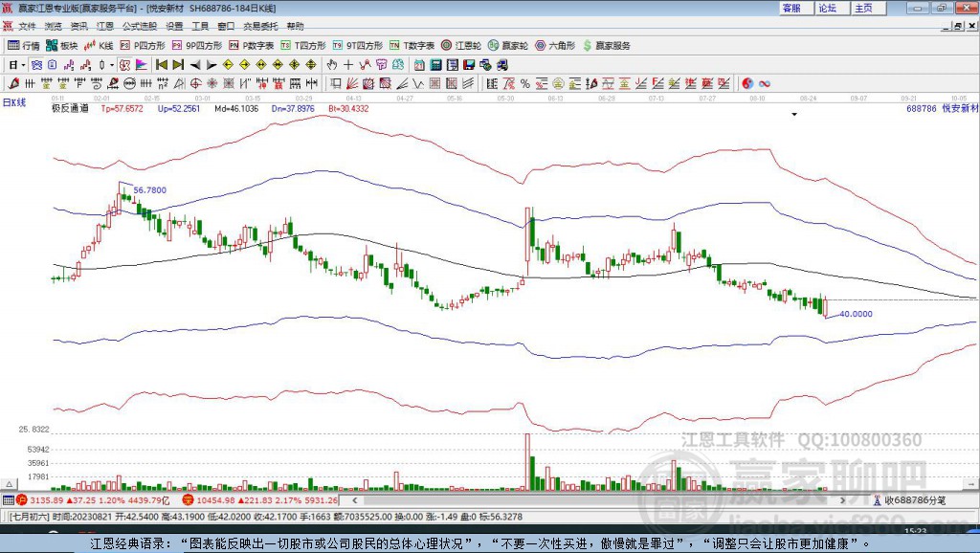The height and width of the screenshot is (553, 980).
Task: Select the circled cross target tool
Action: pyautogui.click(x=195, y=84)
